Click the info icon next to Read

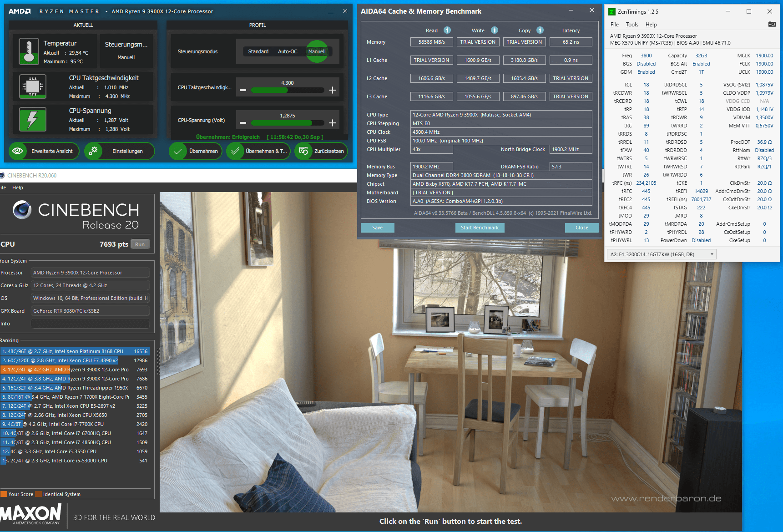(x=447, y=30)
